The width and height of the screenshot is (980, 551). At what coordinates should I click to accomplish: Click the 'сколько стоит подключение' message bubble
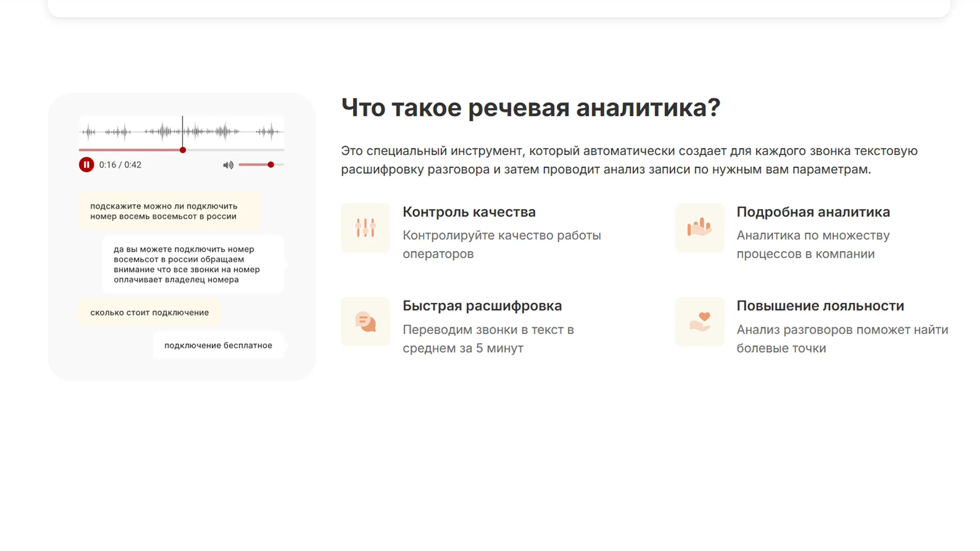click(150, 312)
